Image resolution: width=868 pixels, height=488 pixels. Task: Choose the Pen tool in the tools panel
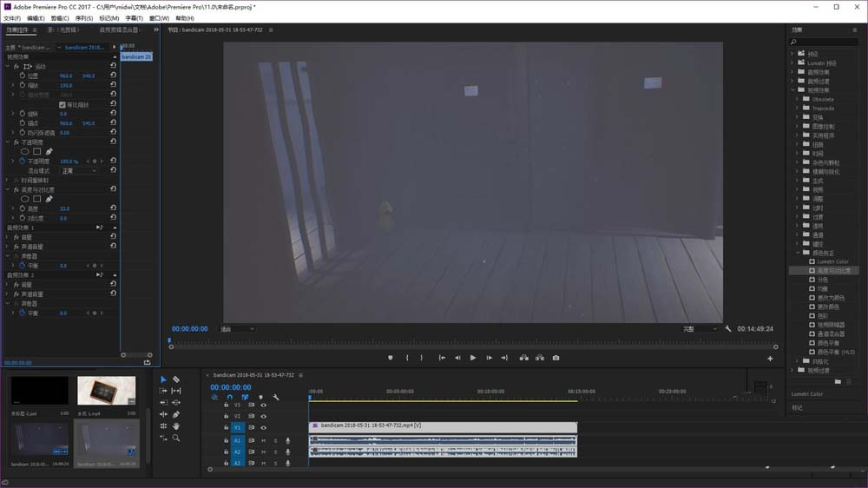point(176,414)
